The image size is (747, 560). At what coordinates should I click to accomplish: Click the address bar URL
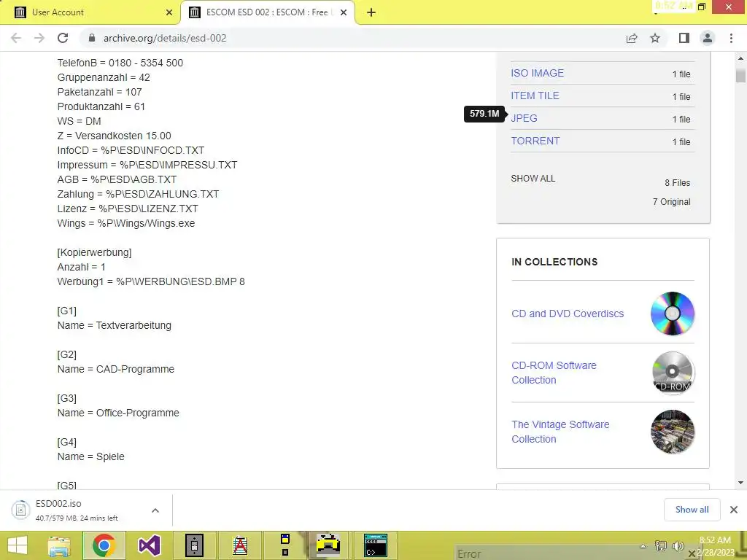pyautogui.click(x=165, y=38)
